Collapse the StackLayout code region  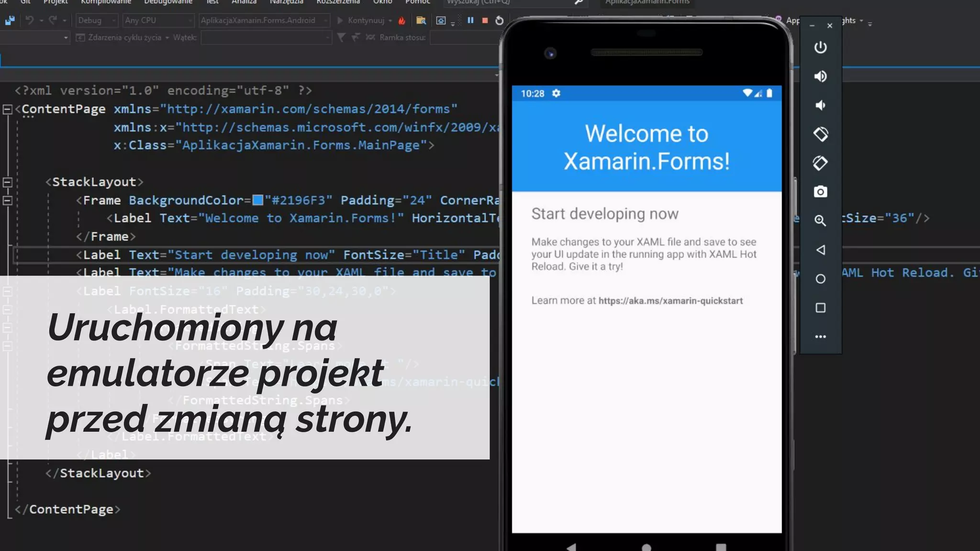click(x=7, y=182)
